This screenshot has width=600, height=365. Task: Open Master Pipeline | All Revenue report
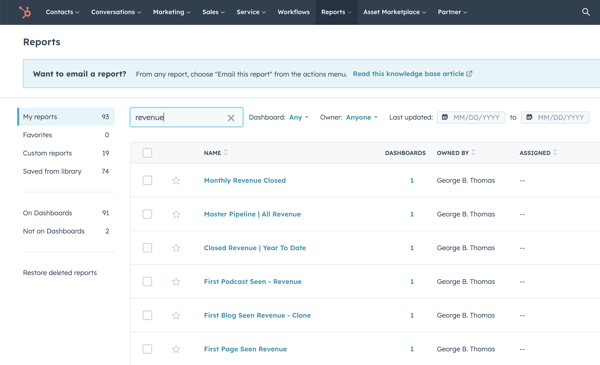[252, 214]
